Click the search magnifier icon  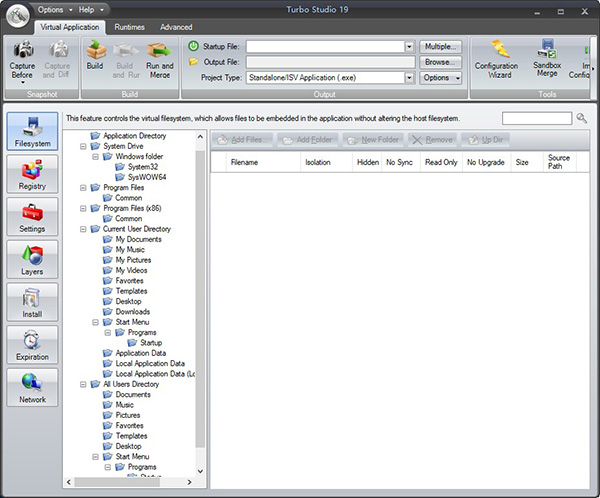(x=583, y=119)
